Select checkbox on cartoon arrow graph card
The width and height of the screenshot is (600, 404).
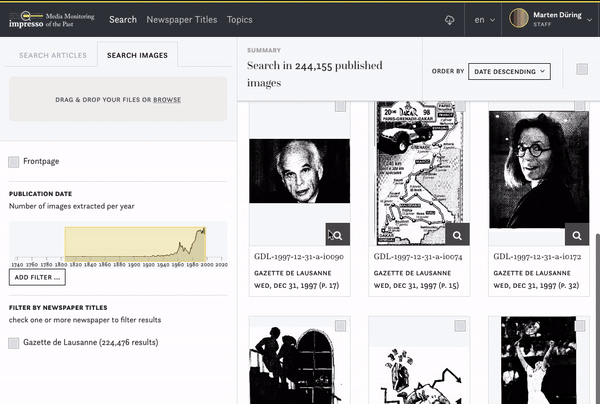(460, 326)
